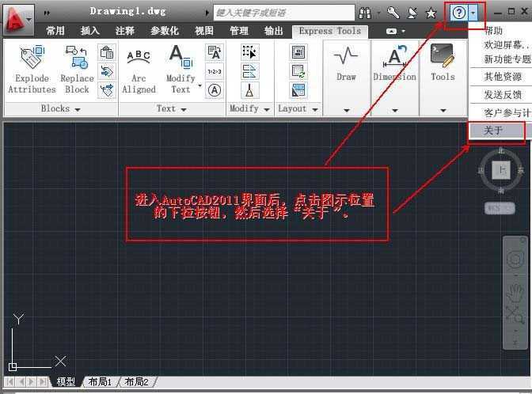The image size is (532, 394).
Task: Click the steering wheel navigation icon
Action: (515, 260)
